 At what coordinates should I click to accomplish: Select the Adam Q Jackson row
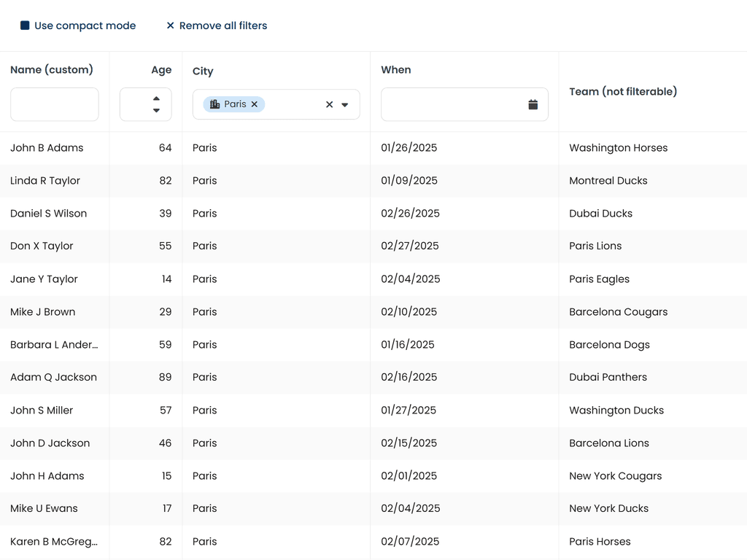point(53,377)
